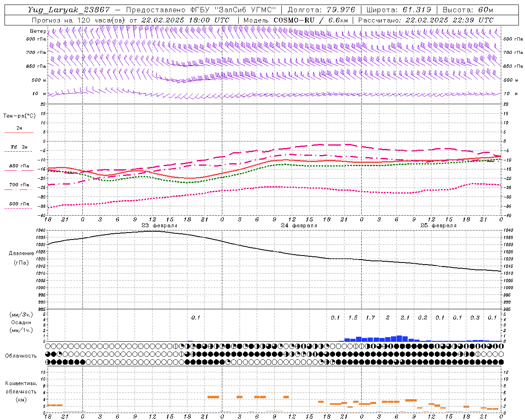Click the station title Yug_Laryak_23867
This screenshot has width=525, height=420.
(x=69, y=10)
